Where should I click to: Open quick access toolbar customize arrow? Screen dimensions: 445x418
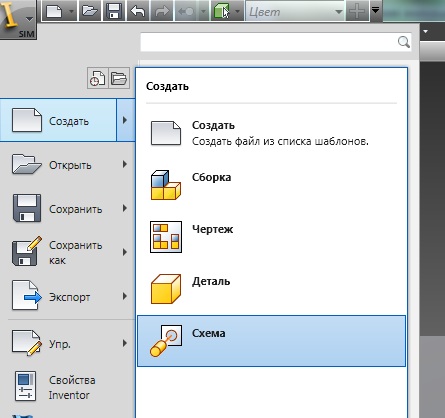[x=376, y=10]
